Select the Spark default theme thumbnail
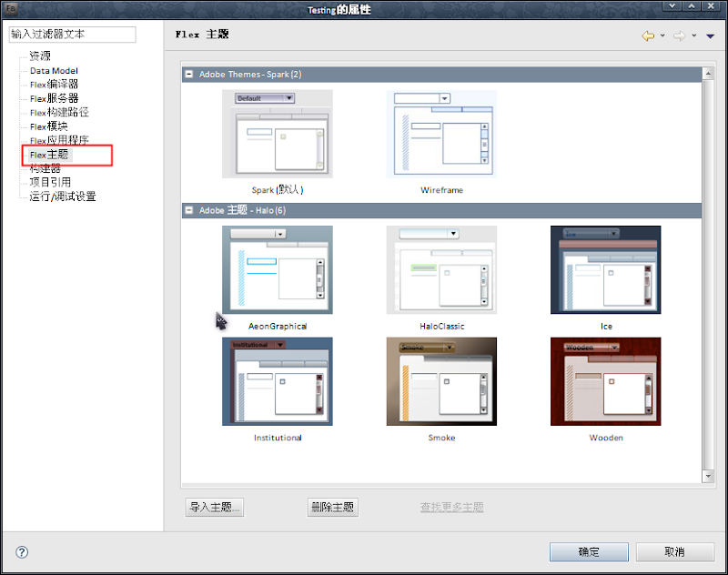Image resolution: width=728 pixels, height=575 pixels. 278,134
